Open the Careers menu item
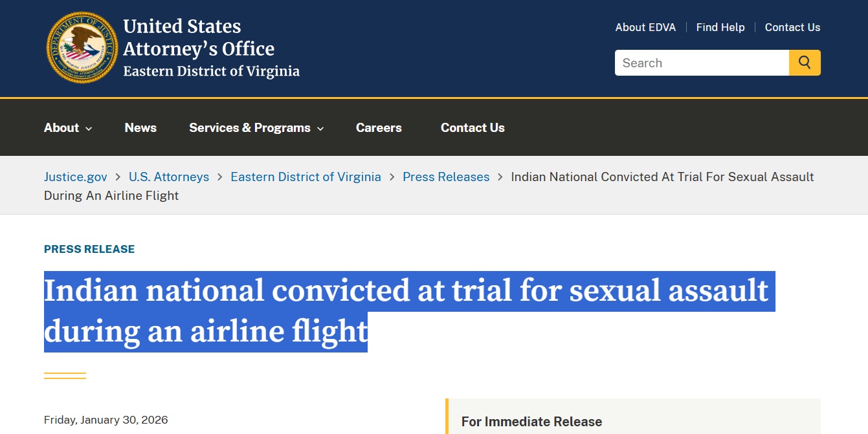The height and width of the screenshot is (434, 868). click(379, 127)
